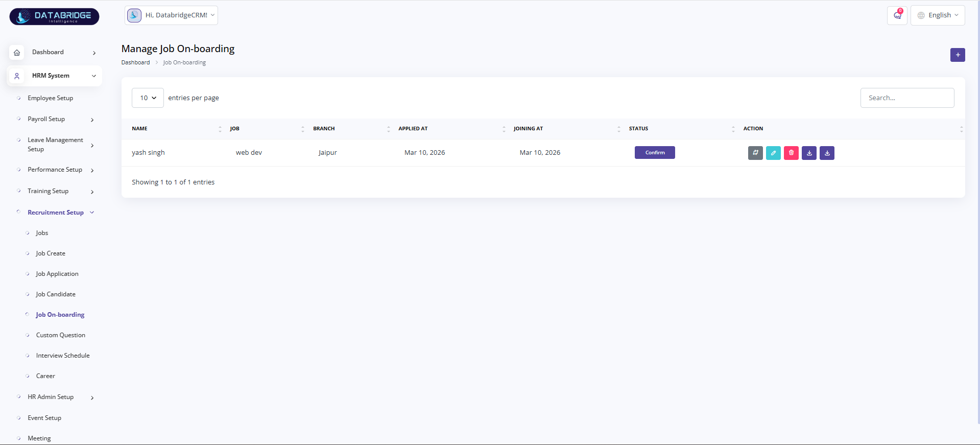Open the notifications chat icon
Viewport: 980px width, 445px height.
(897, 15)
